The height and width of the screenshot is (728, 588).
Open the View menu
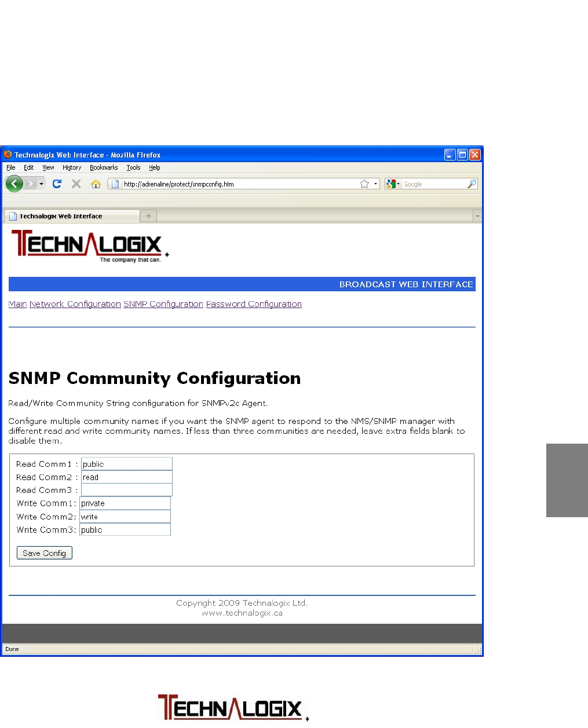point(48,167)
